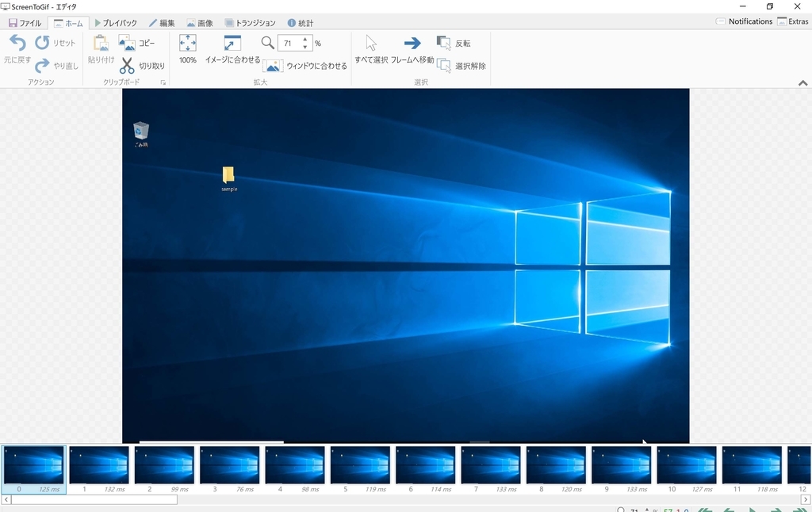Open the Extras button
Screen dimensions: 812x512
[x=793, y=21]
